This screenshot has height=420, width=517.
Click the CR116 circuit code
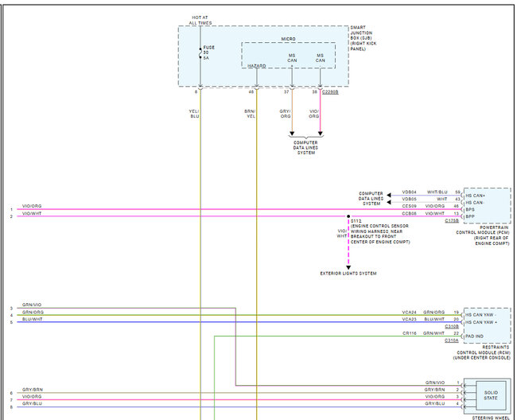[410, 333]
